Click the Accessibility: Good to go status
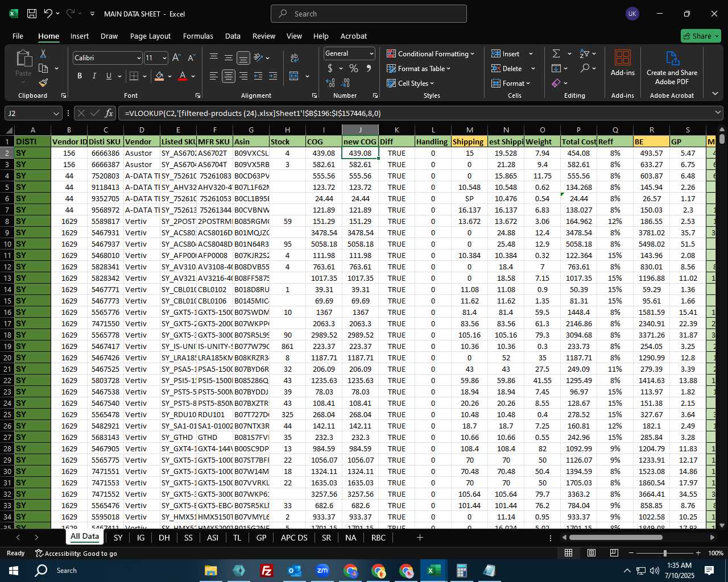Viewport: 728px width, 582px height. point(76,553)
